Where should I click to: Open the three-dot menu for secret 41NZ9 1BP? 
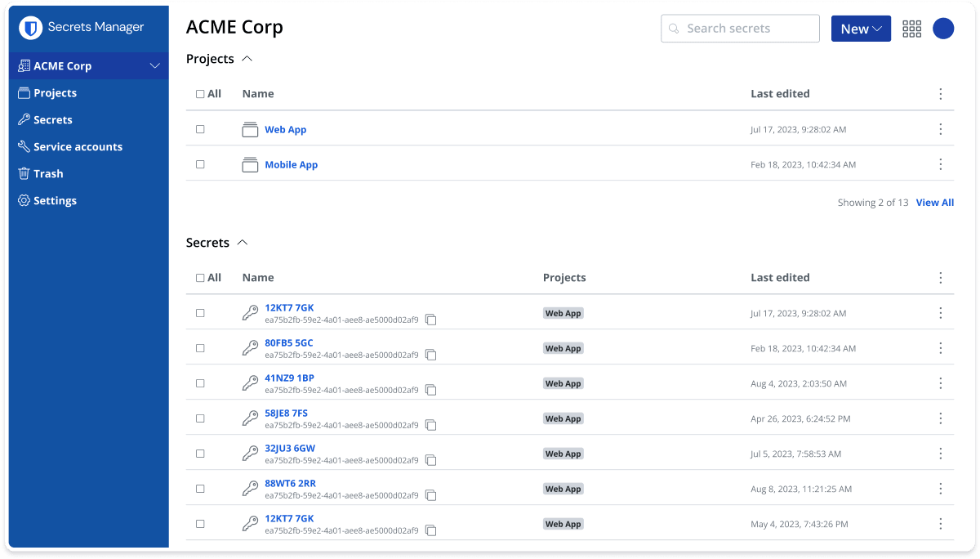(x=940, y=382)
